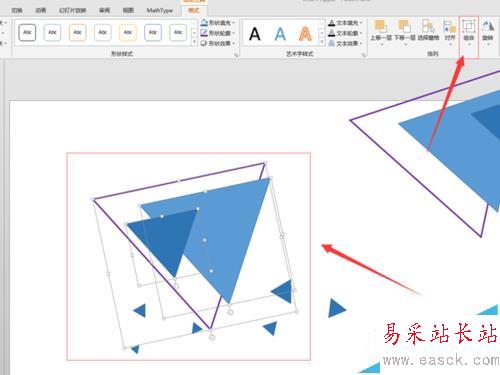Show next row of WordArt styles gallery
Viewport: 500px width, 375px height.
322,33
